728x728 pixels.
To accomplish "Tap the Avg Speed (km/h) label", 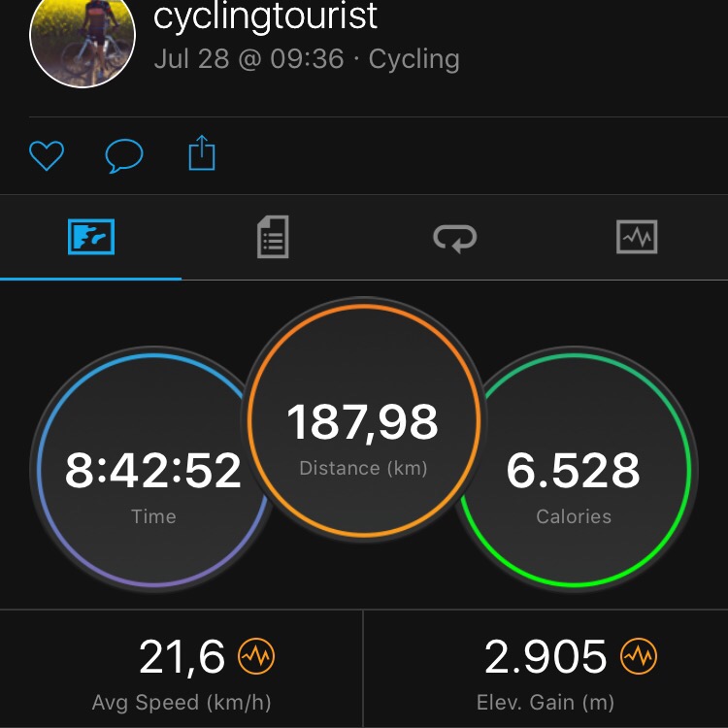I will pyautogui.click(x=182, y=703).
